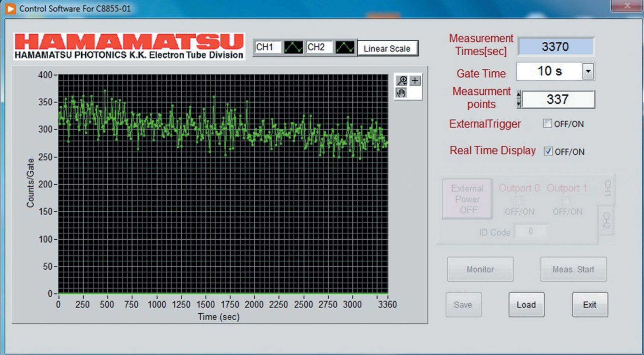Switch to the CH1 side tab

tap(607, 189)
